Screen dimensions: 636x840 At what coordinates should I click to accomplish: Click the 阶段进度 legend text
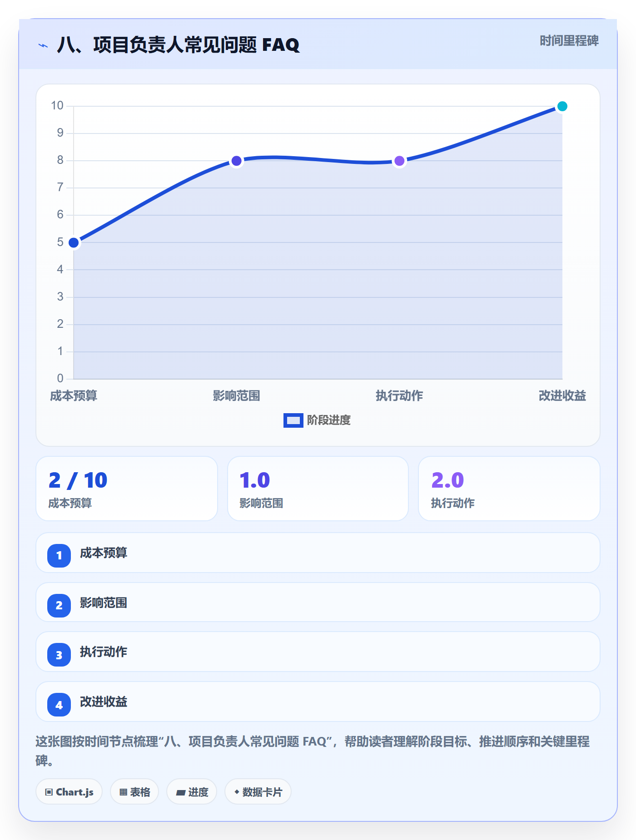(329, 420)
